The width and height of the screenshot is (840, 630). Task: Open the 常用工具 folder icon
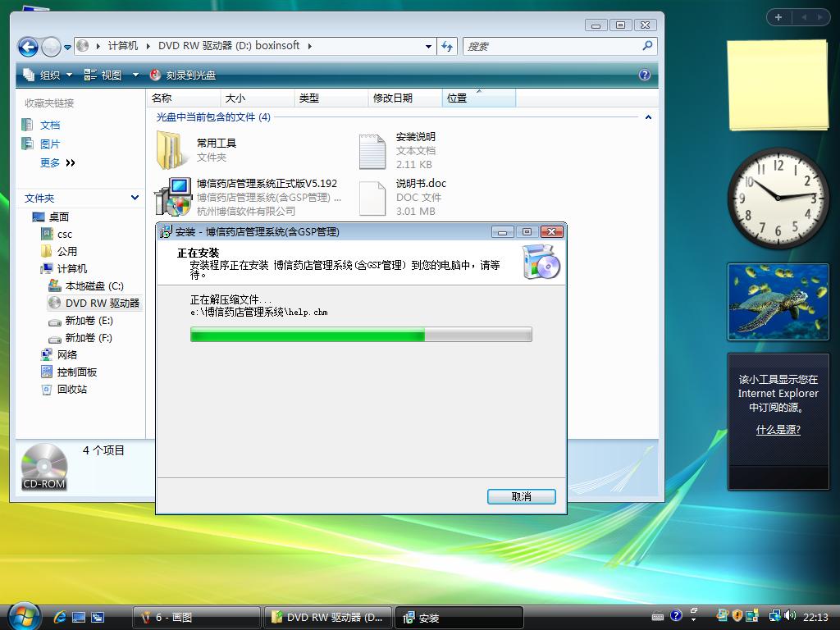(171, 150)
